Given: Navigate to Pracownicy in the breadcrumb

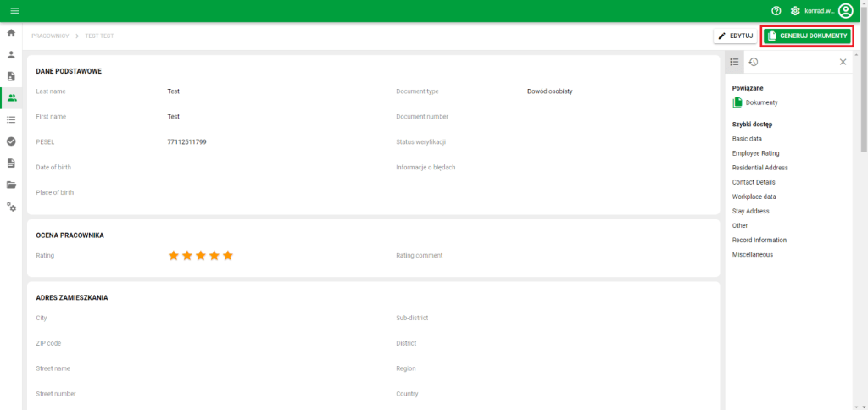Looking at the screenshot, I should point(50,36).
